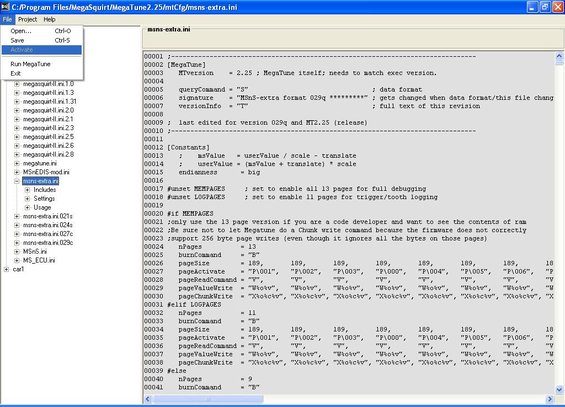
Task: Expand the car1 project node
Action: 6,269
